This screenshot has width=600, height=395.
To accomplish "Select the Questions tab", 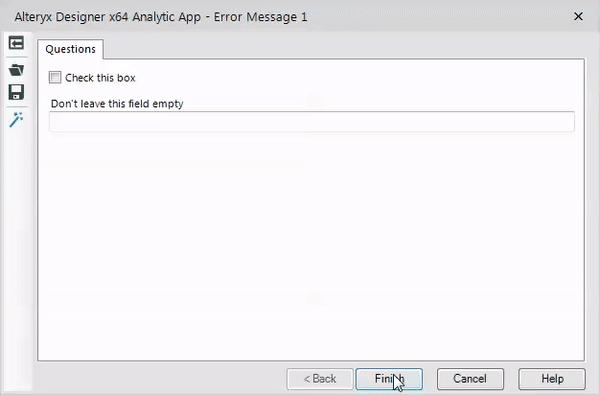I will click(70, 49).
